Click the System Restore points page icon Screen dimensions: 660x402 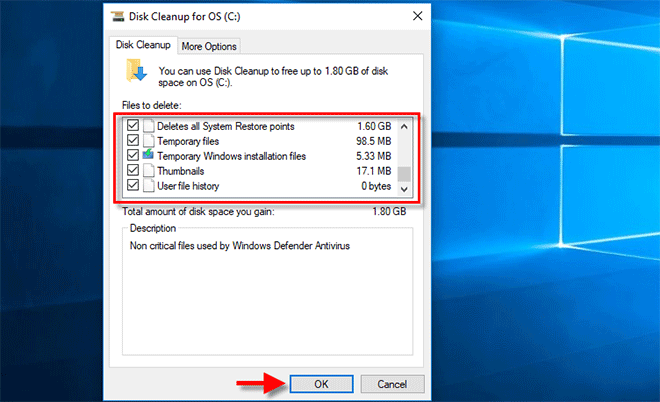click(148, 126)
